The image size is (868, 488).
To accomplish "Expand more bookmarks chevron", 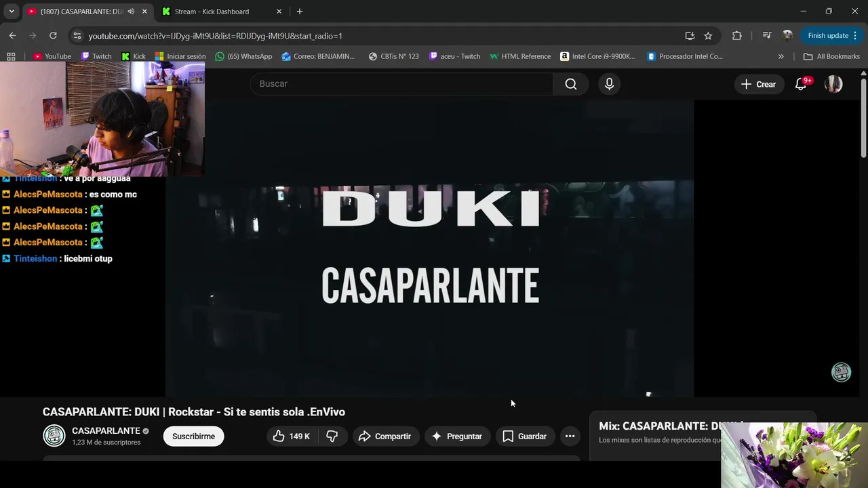I will click(781, 56).
